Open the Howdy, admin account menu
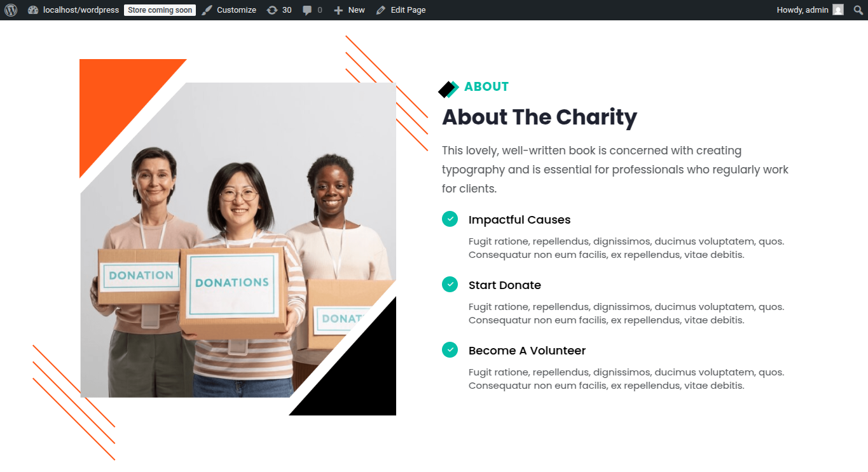This screenshot has width=868, height=472. 810,10
